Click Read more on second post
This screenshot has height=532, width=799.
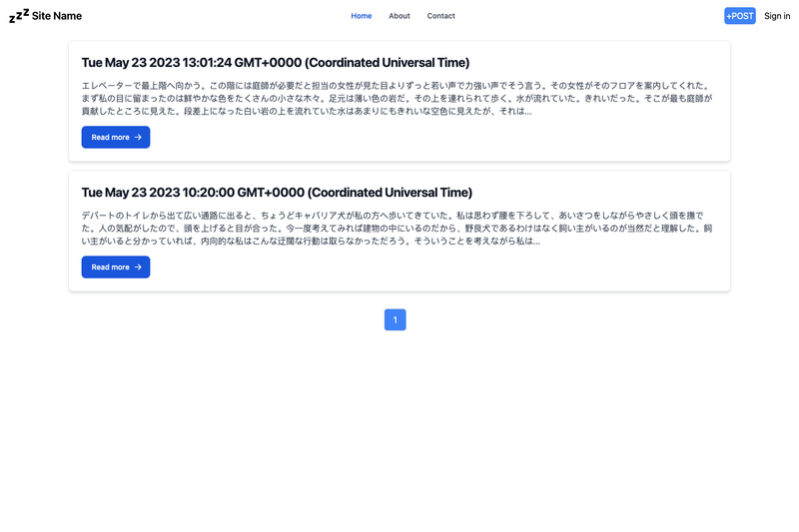coord(116,266)
